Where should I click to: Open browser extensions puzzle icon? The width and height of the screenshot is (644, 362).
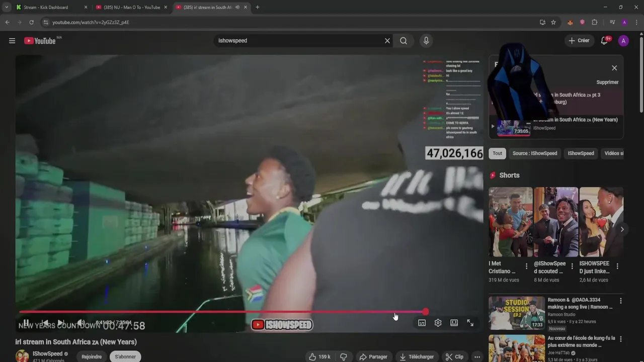click(595, 22)
